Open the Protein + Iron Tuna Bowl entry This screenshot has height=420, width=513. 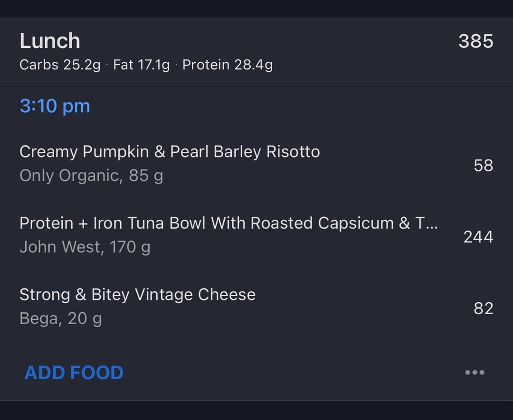click(228, 223)
